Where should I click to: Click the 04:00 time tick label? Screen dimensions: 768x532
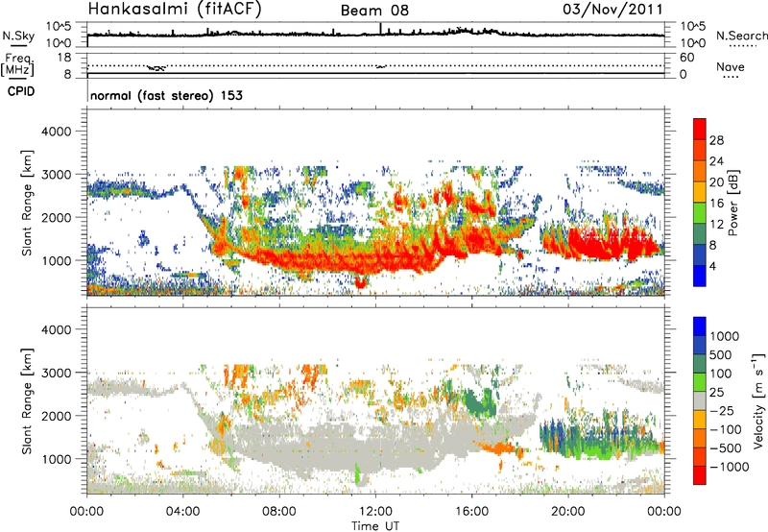click(x=182, y=512)
